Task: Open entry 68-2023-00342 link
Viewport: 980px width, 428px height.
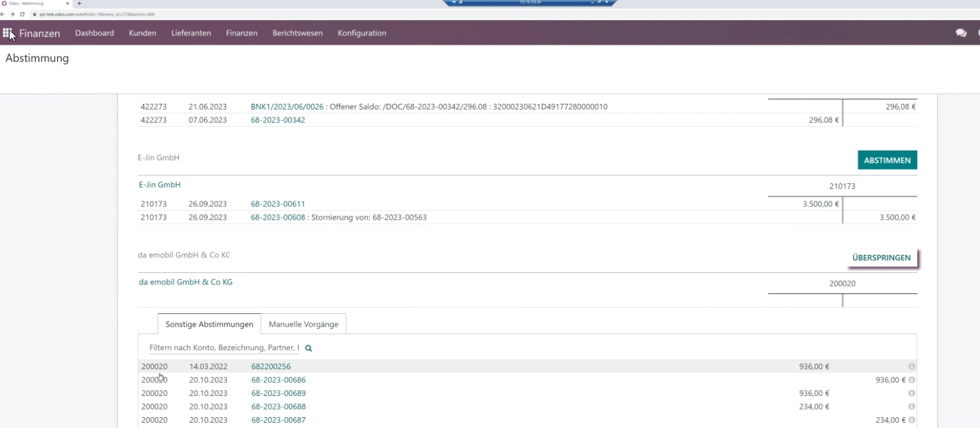Action: point(278,120)
